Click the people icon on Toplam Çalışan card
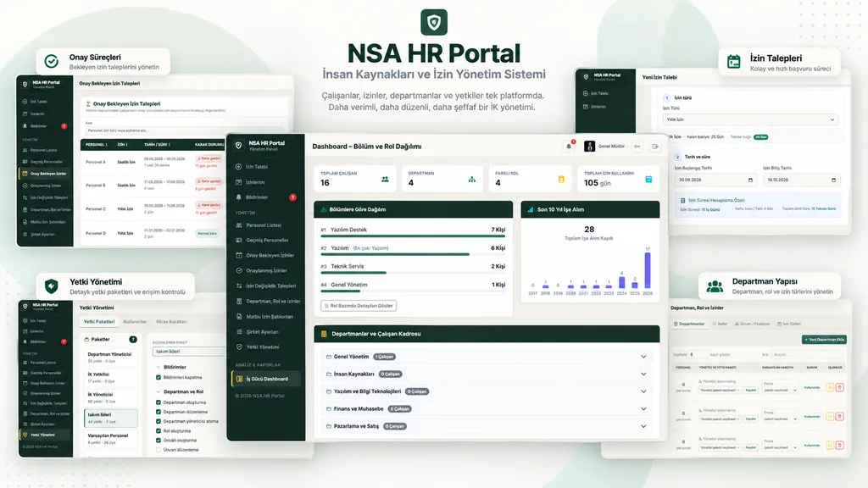This screenshot has height=488, width=868. (385, 180)
